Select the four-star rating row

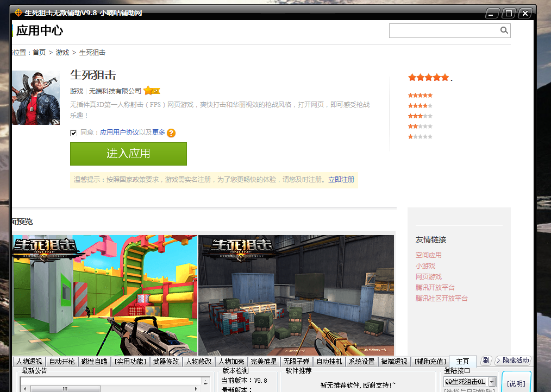pos(420,106)
